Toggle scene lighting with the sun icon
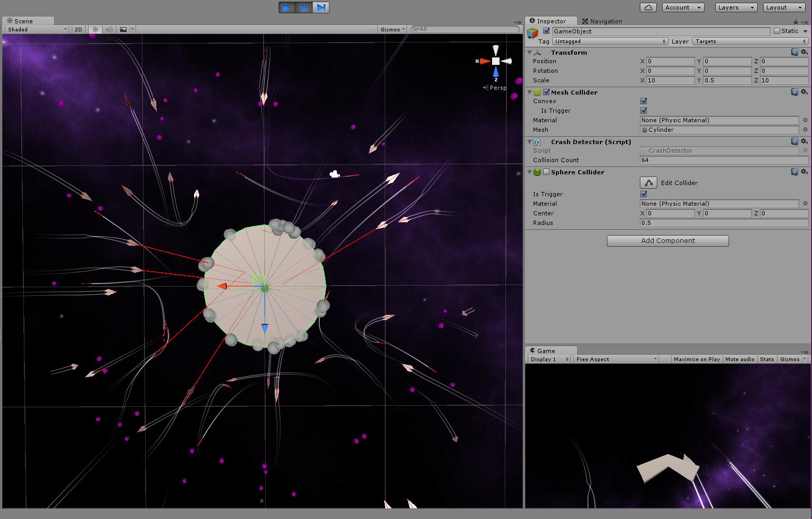Screen dimensions: 812x519 tap(94, 29)
